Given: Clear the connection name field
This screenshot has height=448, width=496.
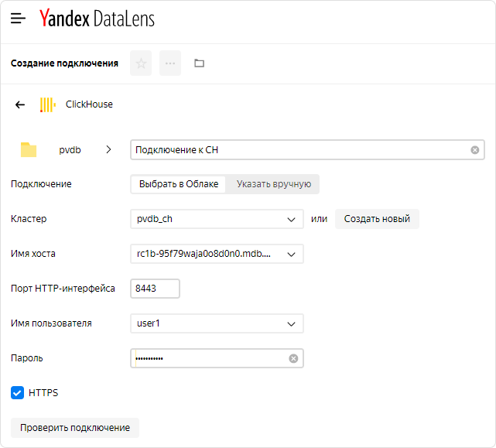Looking at the screenshot, I should 474,150.
